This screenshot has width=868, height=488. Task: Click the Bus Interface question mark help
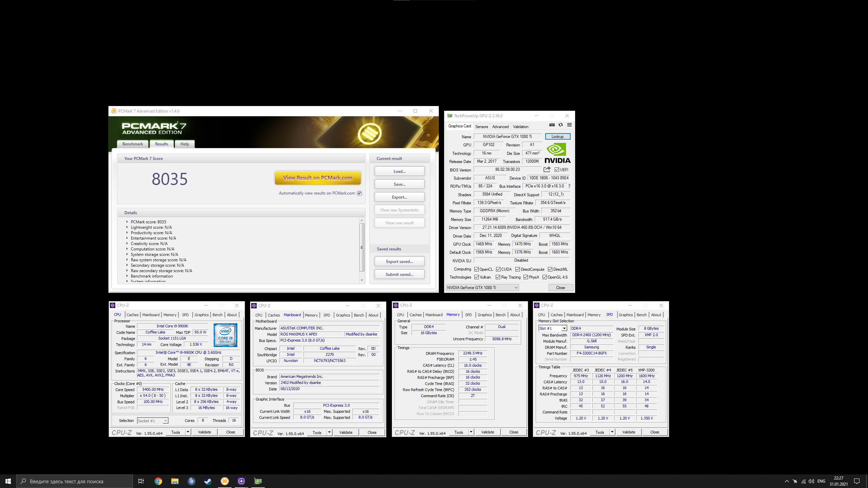(x=569, y=186)
